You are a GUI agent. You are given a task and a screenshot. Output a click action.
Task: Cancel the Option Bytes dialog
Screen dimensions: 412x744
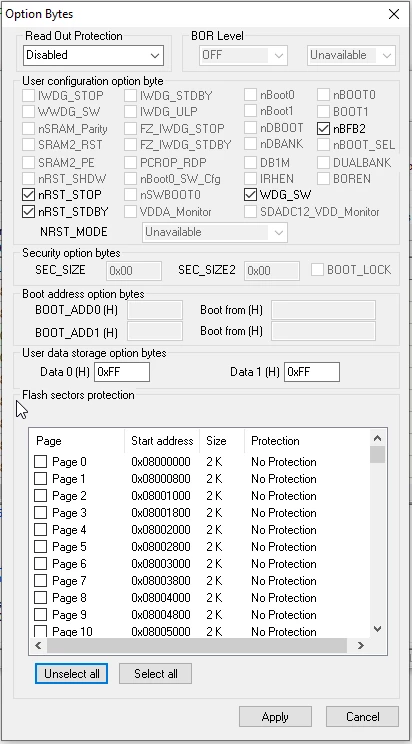coord(362,716)
